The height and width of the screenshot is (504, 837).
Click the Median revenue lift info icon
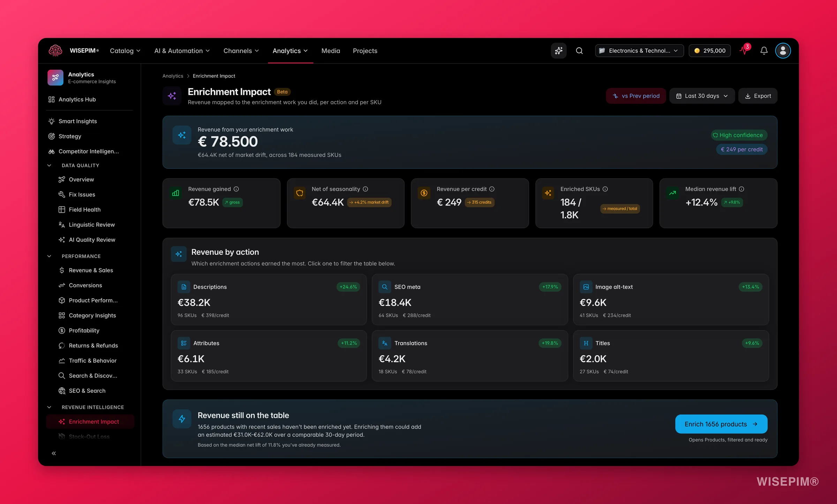pyautogui.click(x=741, y=189)
